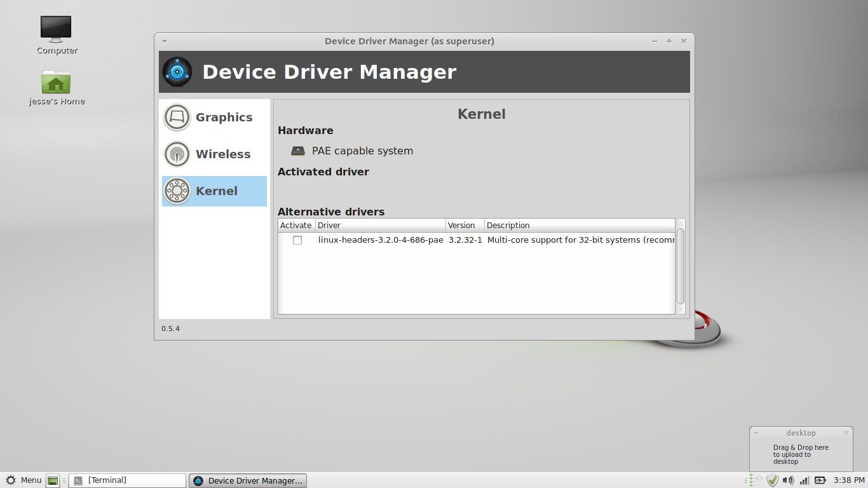Open the desktop upload widget menu arrow
The width and height of the screenshot is (868, 488).
tap(756, 433)
